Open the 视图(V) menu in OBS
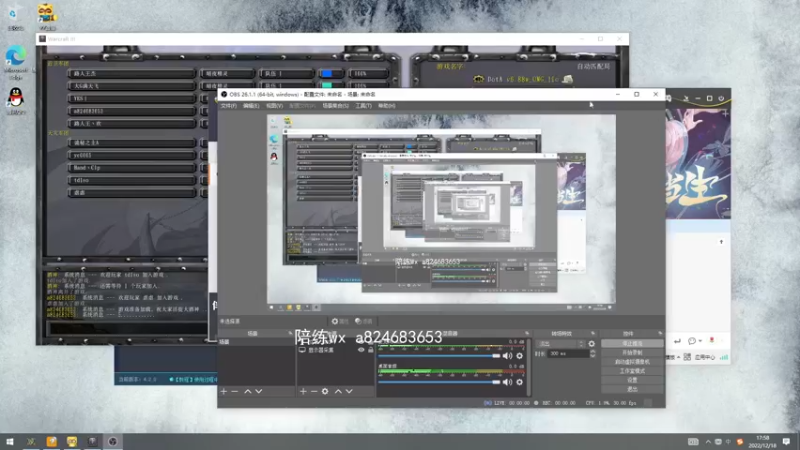This screenshot has height=450, width=800. 274,106
